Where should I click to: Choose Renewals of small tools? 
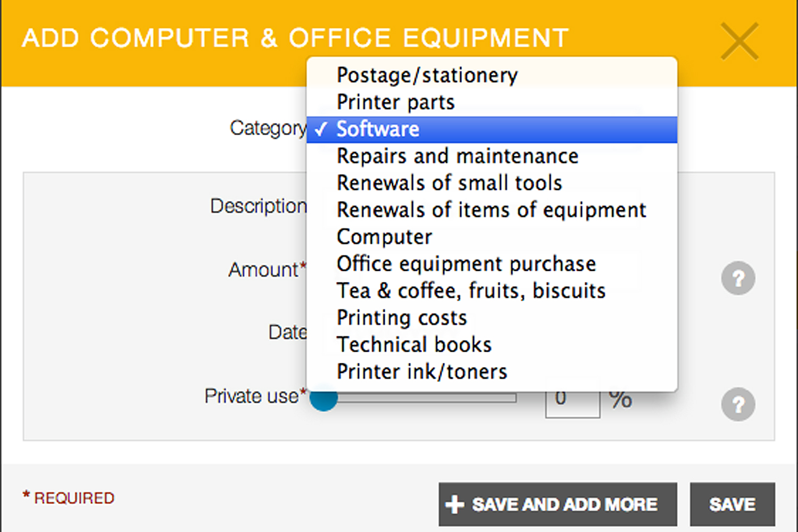pyautogui.click(x=450, y=183)
